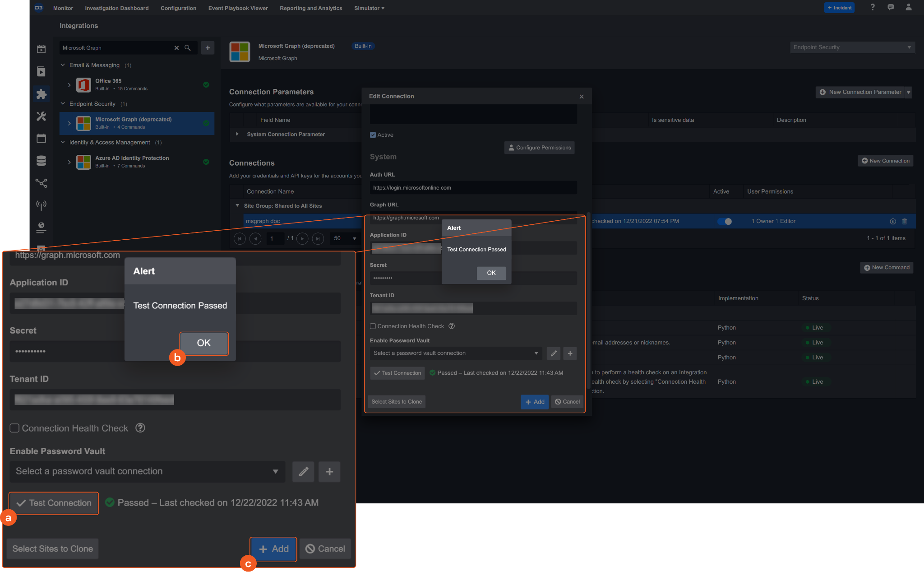Open the globe icon in sidebar
The width and height of the screenshot is (924, 572).
click(x=41, y=227)
